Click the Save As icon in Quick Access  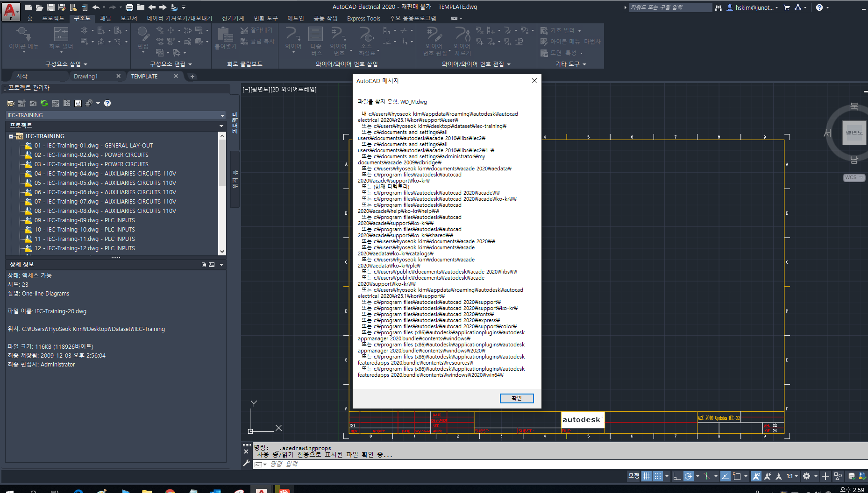(x=62, y=7)
